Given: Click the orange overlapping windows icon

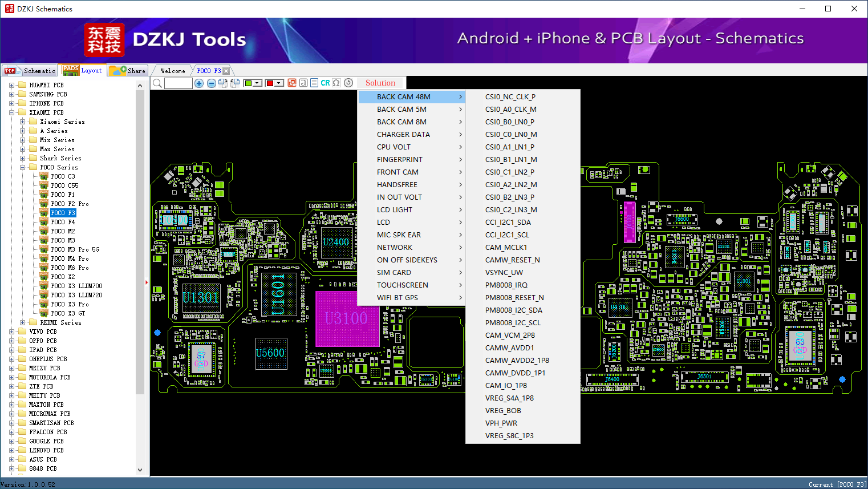Looking at the screenshot, I should pyautogui.click(x=292, y=83).
